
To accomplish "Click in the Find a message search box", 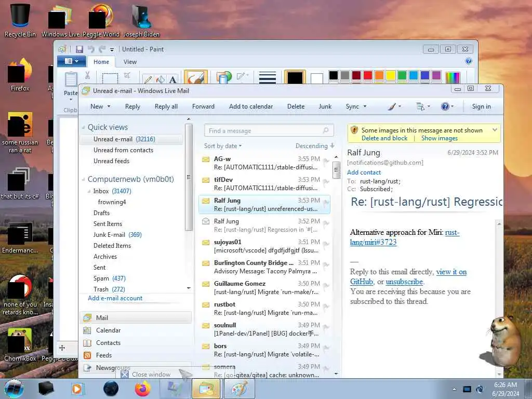I will pos(269,130).
